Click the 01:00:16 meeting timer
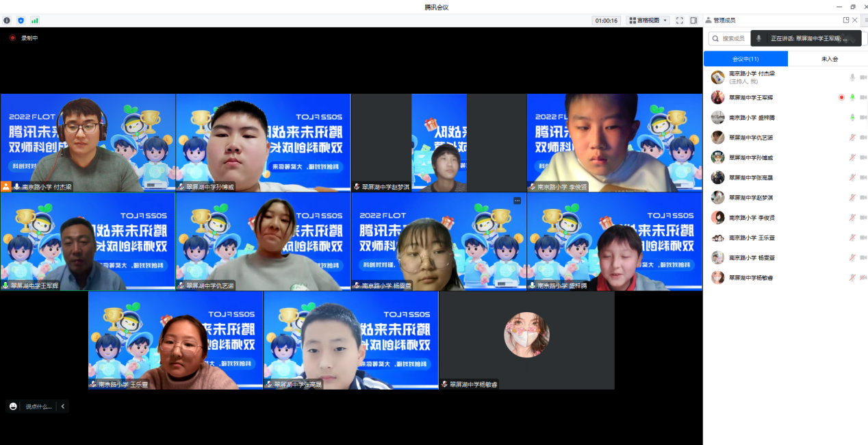The width and height of the screenshot is (868, 445). 607,21
